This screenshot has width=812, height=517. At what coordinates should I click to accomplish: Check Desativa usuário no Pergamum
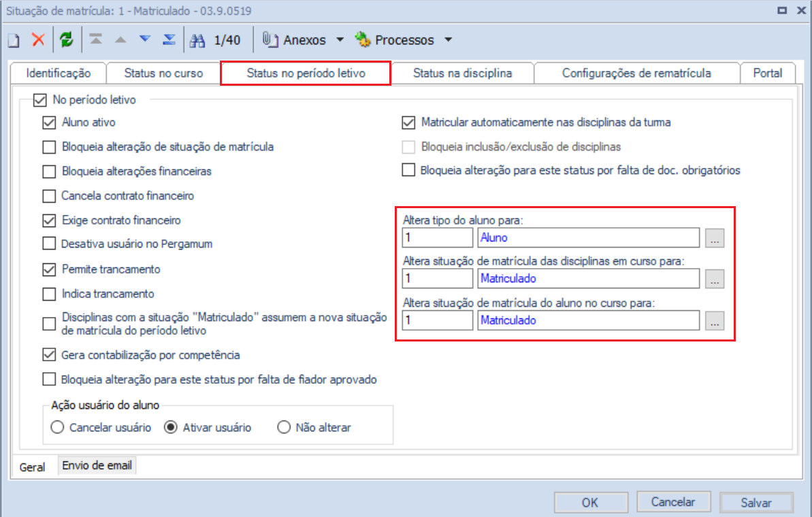[x=49, y=244]
